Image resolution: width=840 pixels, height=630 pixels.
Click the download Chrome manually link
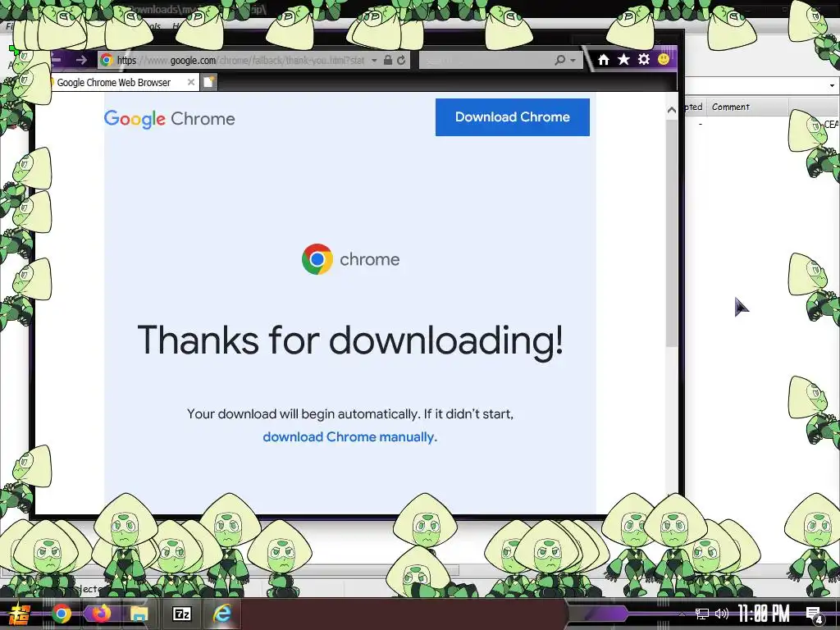349,437
